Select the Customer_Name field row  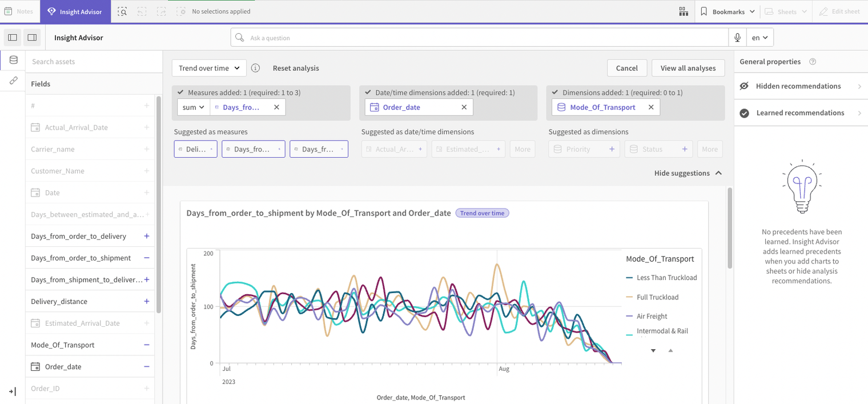(x=90, y=171)
